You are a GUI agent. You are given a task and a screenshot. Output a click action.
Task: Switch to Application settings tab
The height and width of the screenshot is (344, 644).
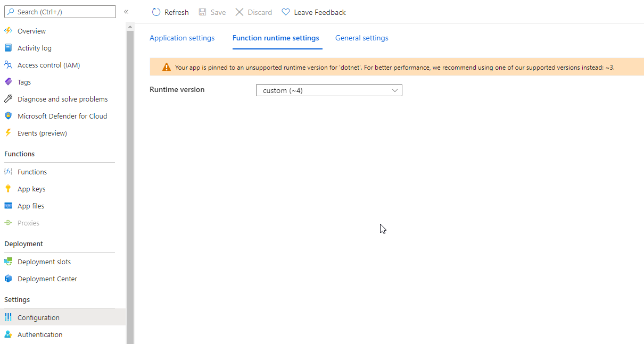click(x=182, y=38)
